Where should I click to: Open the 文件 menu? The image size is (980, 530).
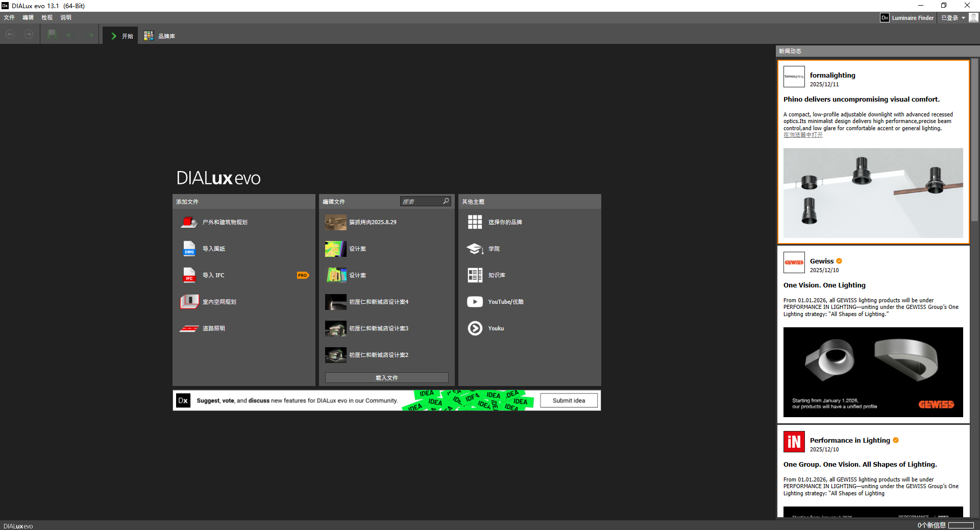pos(9,17)
